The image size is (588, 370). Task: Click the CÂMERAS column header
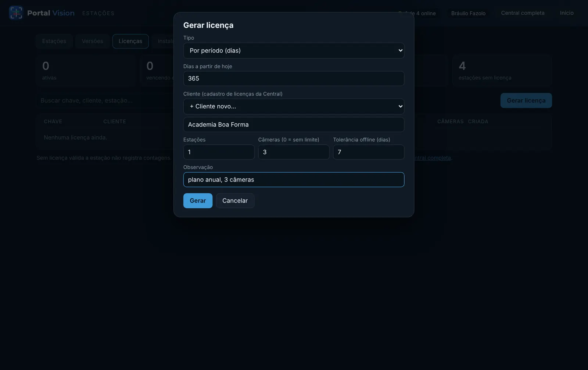(x=450, y=122)
